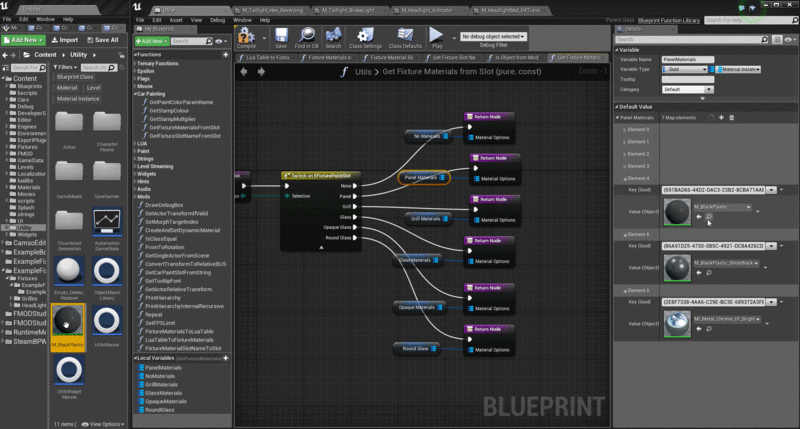The image size is (800, 429).
Task: Browse to M_BlackPlastic asset in Content Browser
Action: coord(709,217)
